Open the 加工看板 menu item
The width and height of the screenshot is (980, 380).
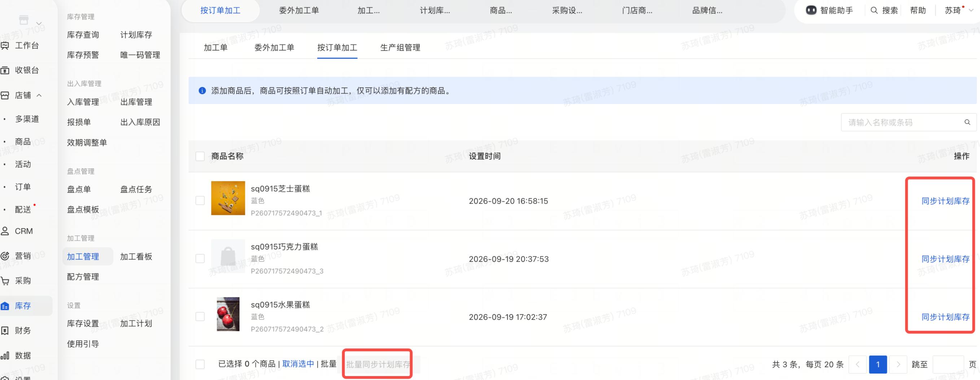click(136, 256)
